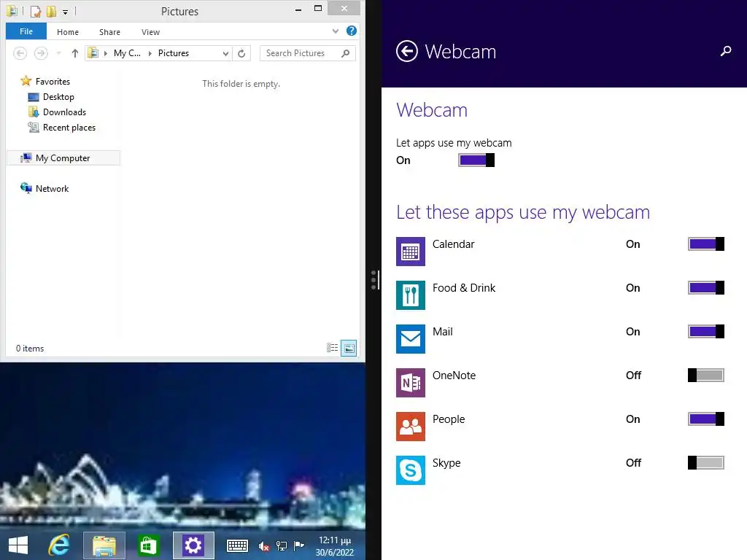
Task: Open touch keyboard from taskbar
Action: 237,545
